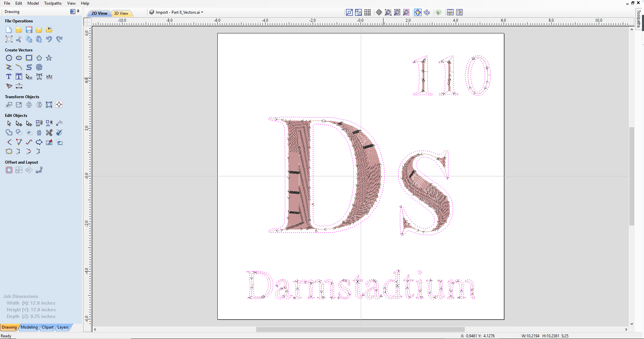Screen dimensions: 644x339
Task: Save the current file
Action: pos(29,30)
